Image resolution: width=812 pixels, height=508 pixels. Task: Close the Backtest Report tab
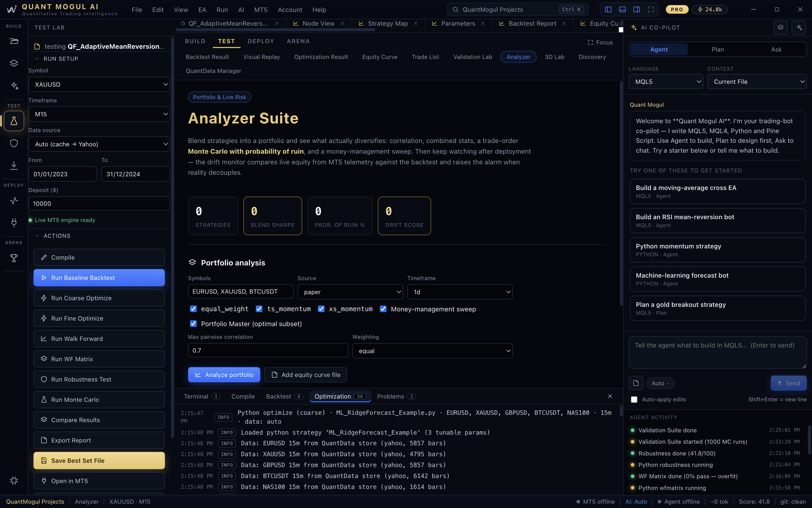point(564,24)
